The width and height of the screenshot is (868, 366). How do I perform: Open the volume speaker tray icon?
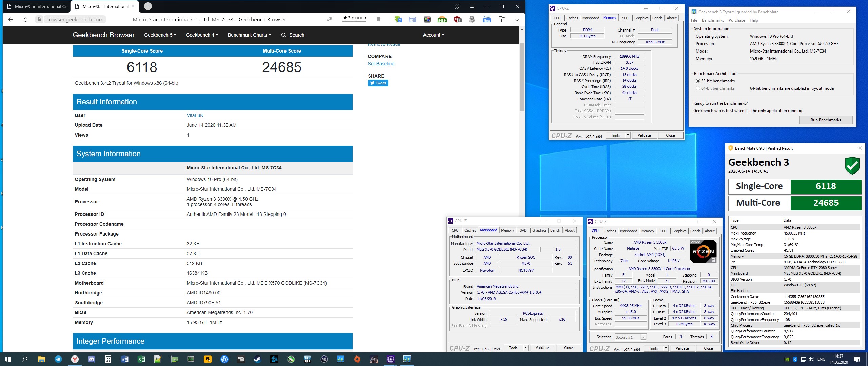click(811, 359)
